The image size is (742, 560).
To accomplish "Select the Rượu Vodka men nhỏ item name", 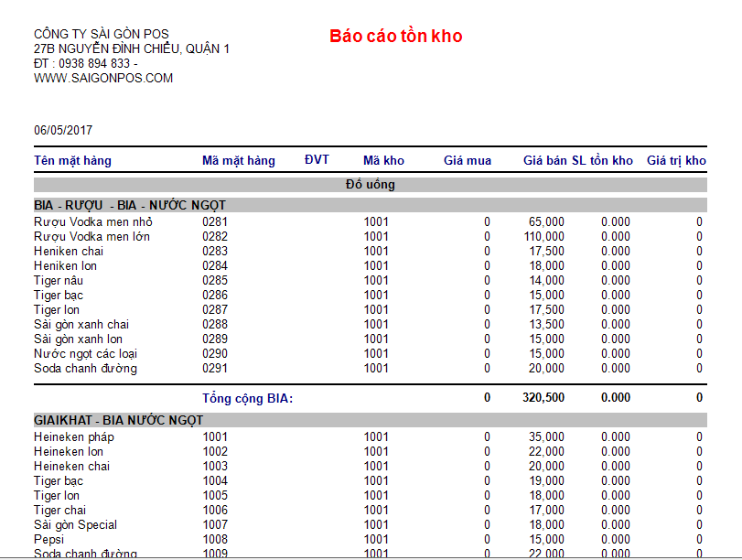I will pyautogui.click(x=93, y=222).
